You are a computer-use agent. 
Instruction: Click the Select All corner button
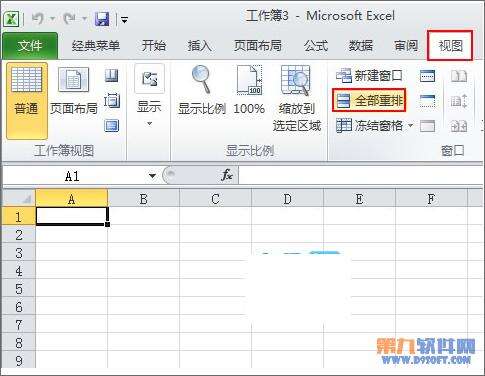(x=19, y=198)
